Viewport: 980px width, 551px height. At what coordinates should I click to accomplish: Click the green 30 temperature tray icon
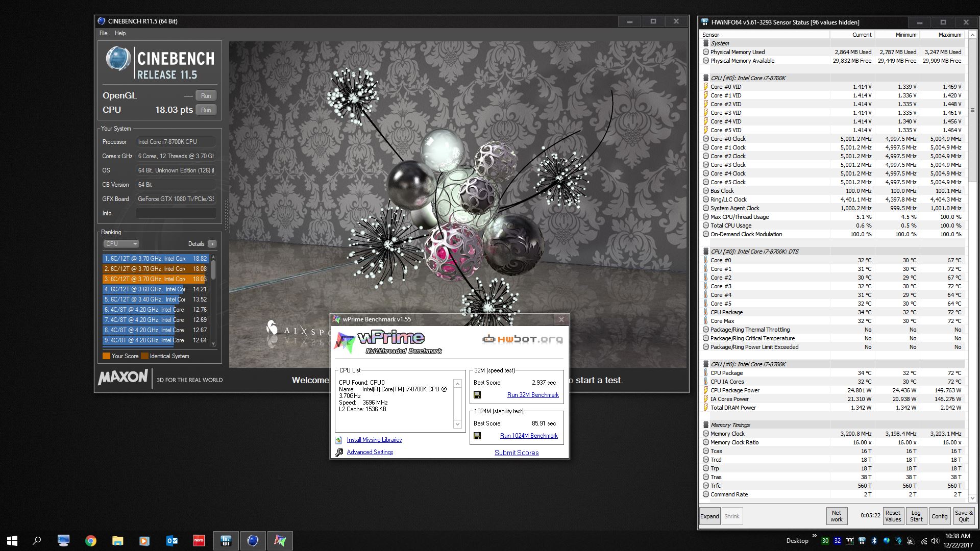coord(825,541)
